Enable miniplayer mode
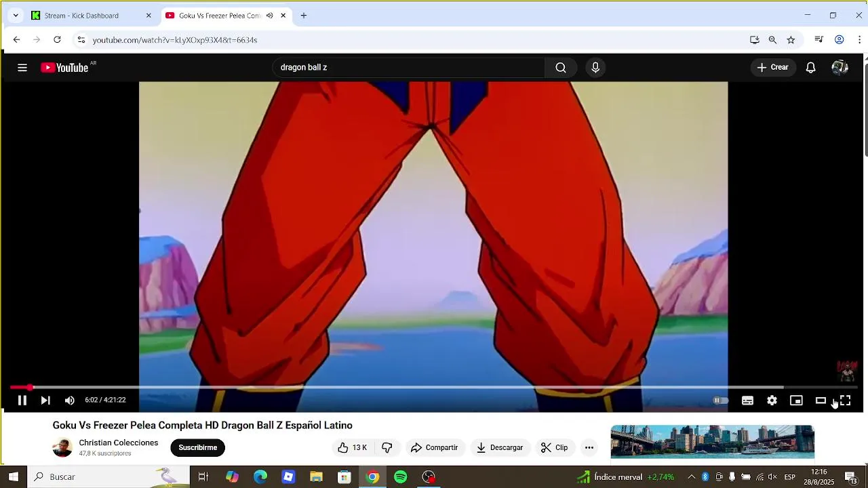868x488 pixels. pyautogui.click(x=796, y=401)
